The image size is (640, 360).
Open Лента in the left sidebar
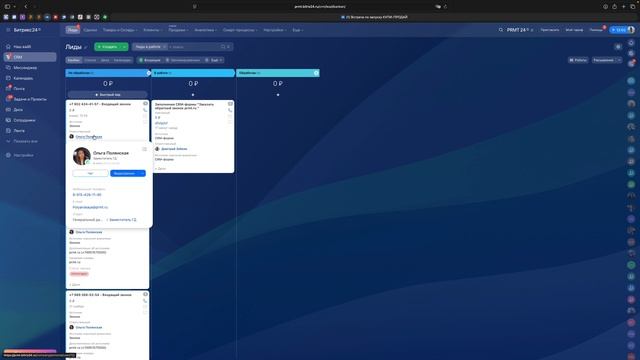pyautogui.click(x=30, y=131)
